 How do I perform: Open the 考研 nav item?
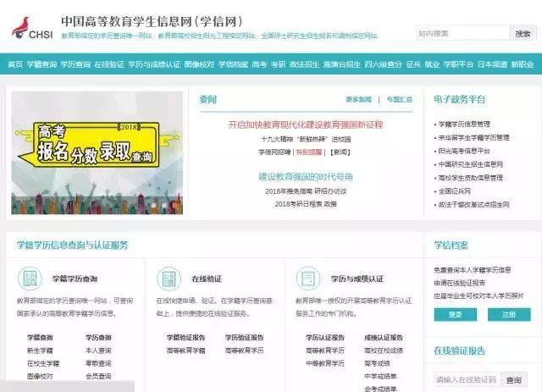click(x=278, y=64)
